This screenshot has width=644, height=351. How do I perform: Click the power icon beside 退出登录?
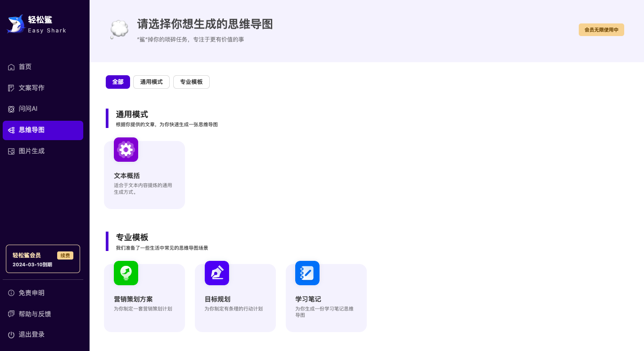click(x=11, y=334)
